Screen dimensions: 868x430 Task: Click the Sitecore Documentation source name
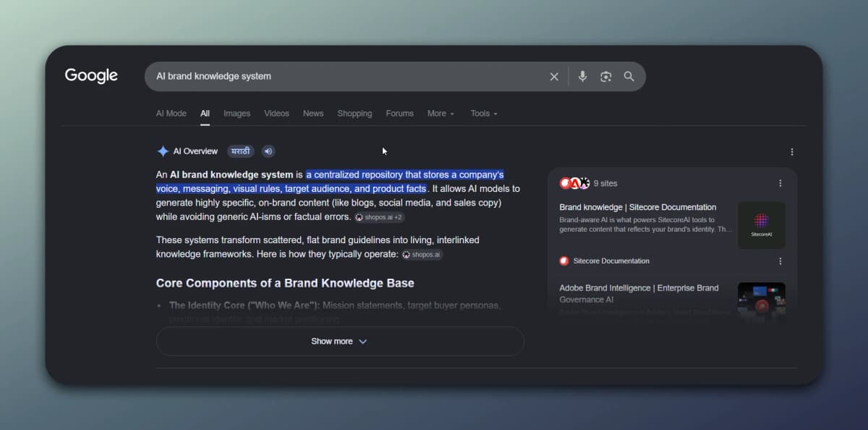(x=611, y=261)
